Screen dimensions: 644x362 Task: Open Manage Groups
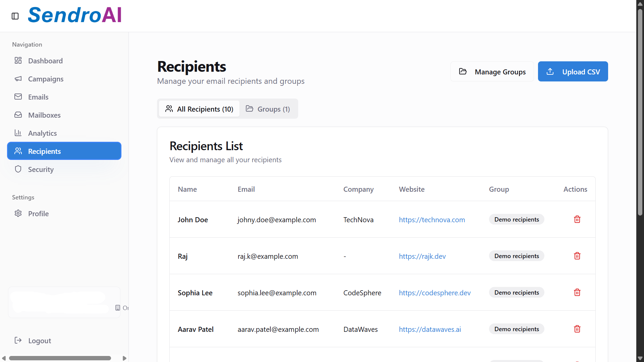(x=492, y=71)
